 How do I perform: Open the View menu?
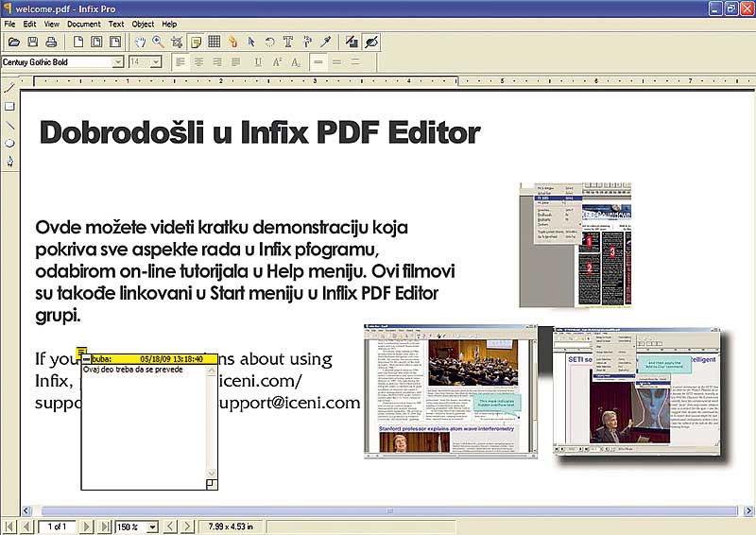[52, 25]
